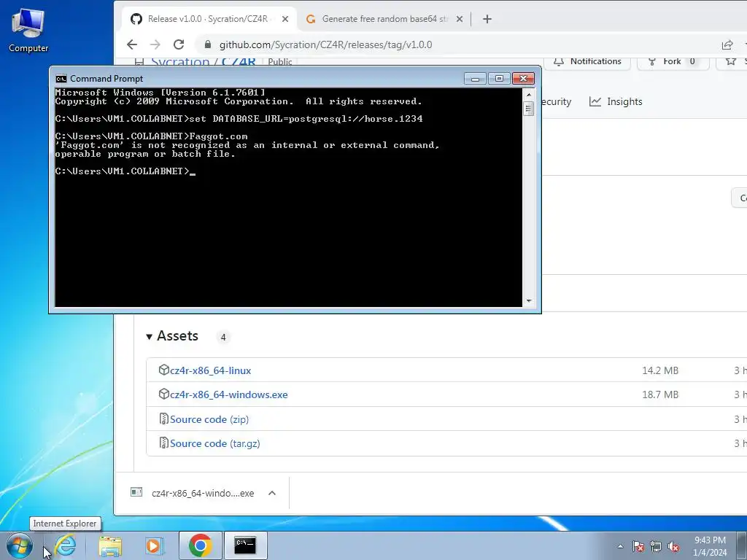
Task: Minimize the Command Prompt window
Action: pos(475,79)
